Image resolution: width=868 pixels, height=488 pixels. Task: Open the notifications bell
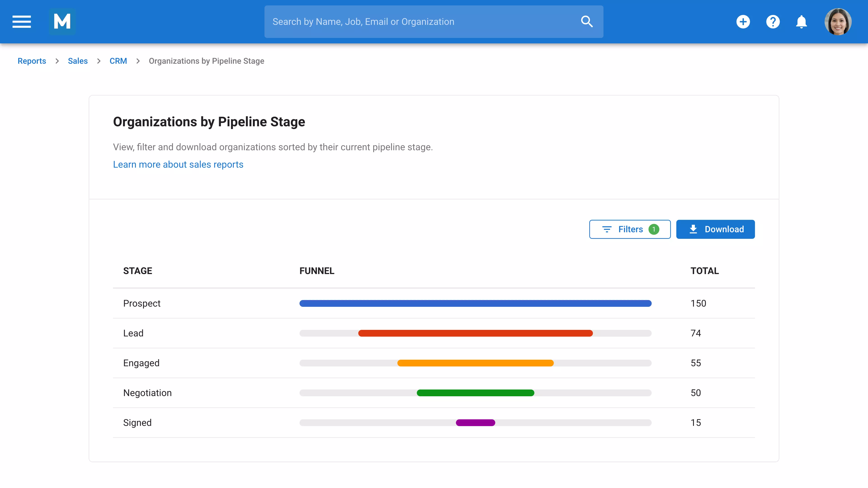point(801,21)
